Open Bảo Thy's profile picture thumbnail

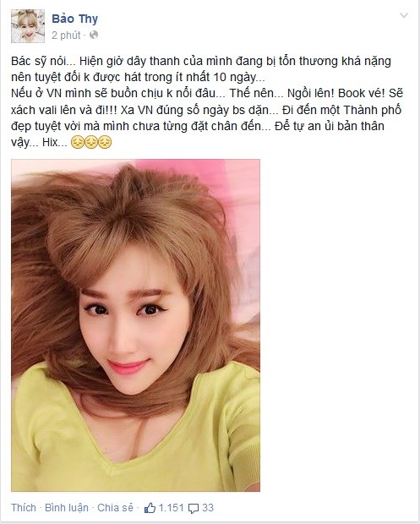[x=28, y=26]
